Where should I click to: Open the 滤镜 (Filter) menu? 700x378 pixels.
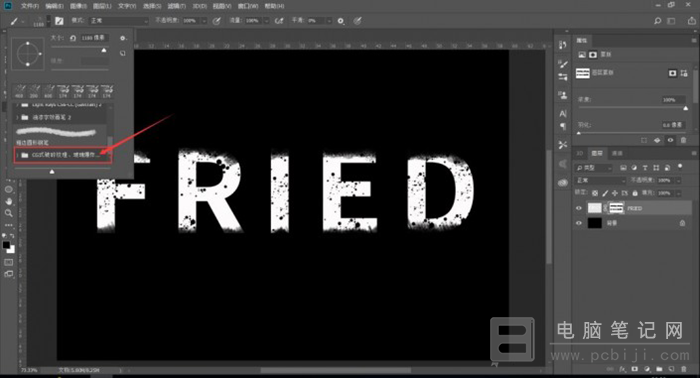coord(176,6)
